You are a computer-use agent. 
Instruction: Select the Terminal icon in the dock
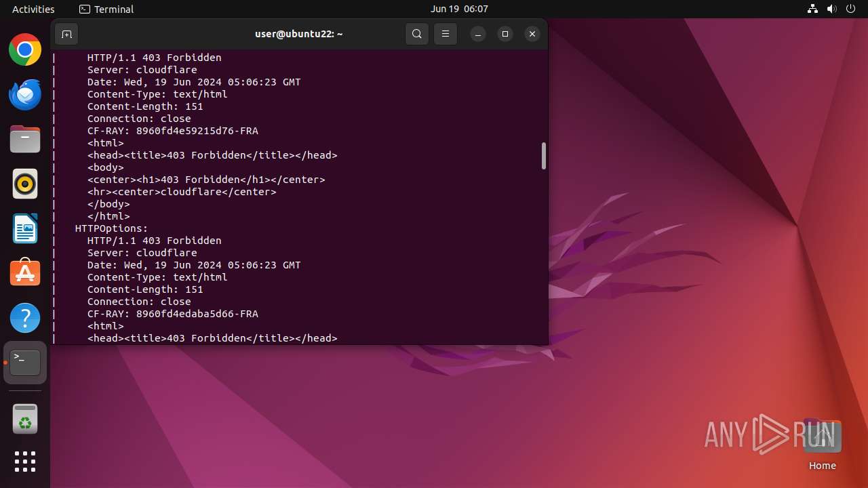click(25, 363)
